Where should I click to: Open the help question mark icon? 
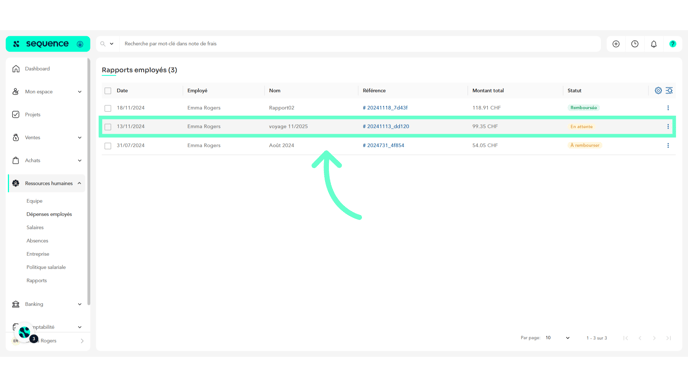tap(673, 44)
